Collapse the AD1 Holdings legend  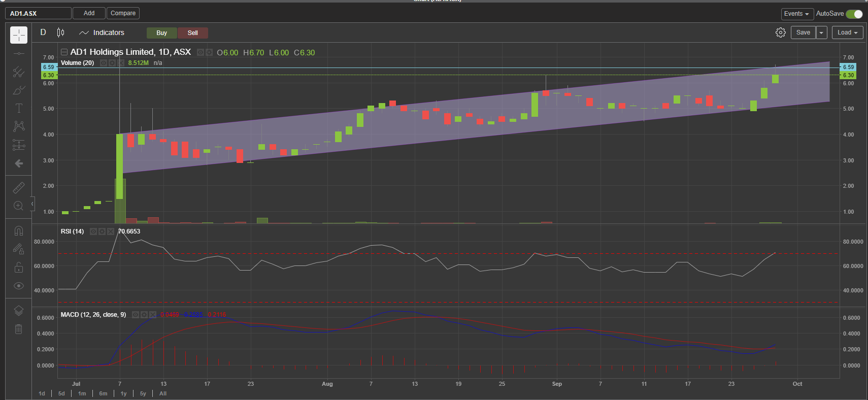point(64,52)
